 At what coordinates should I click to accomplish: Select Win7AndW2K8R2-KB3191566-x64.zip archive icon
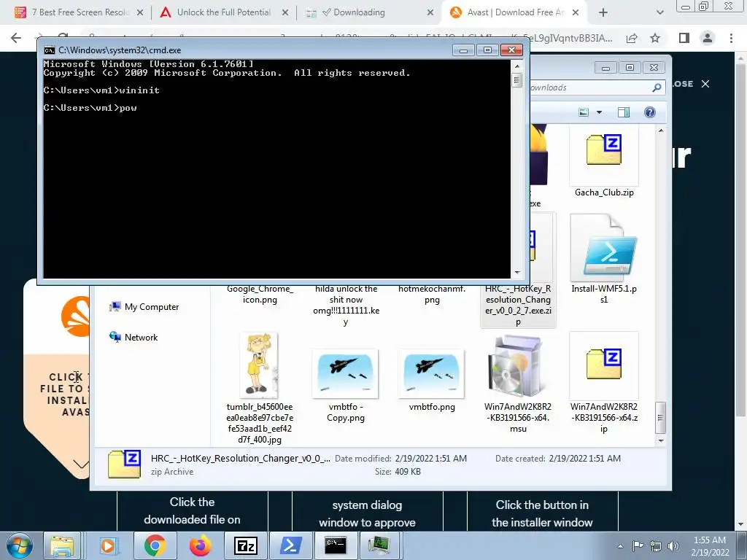(x=603, y=365)
